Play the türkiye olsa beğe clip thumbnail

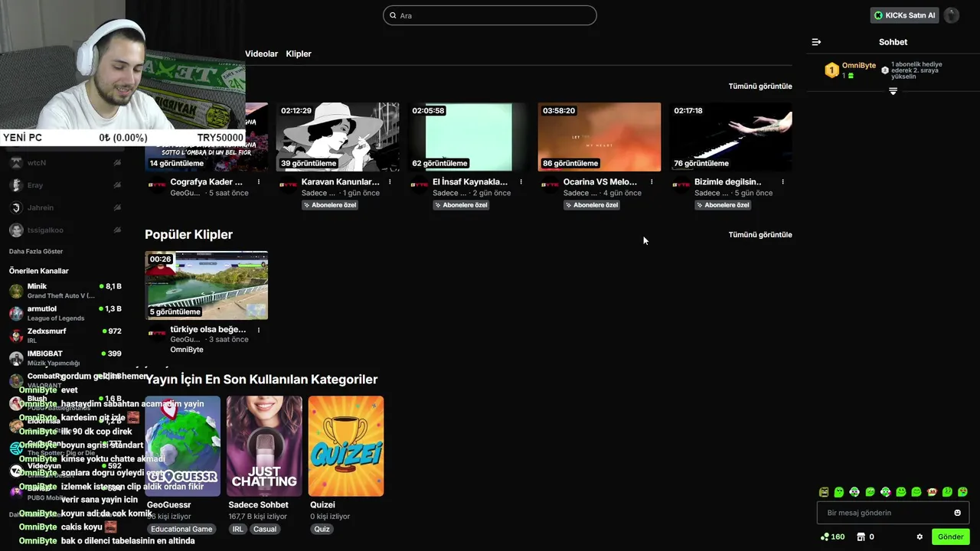[207, 285]
